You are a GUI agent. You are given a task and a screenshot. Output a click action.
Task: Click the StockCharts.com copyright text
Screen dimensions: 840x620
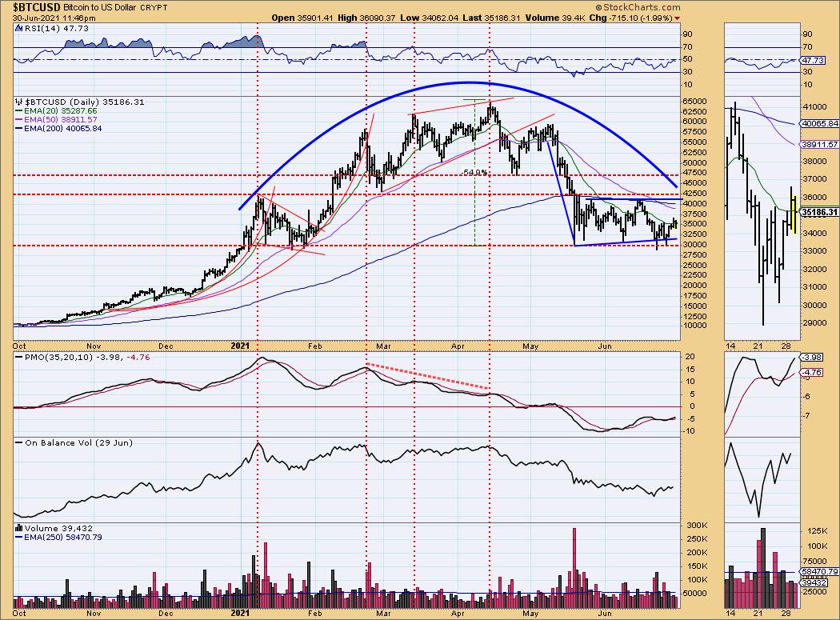click(638, 7)
